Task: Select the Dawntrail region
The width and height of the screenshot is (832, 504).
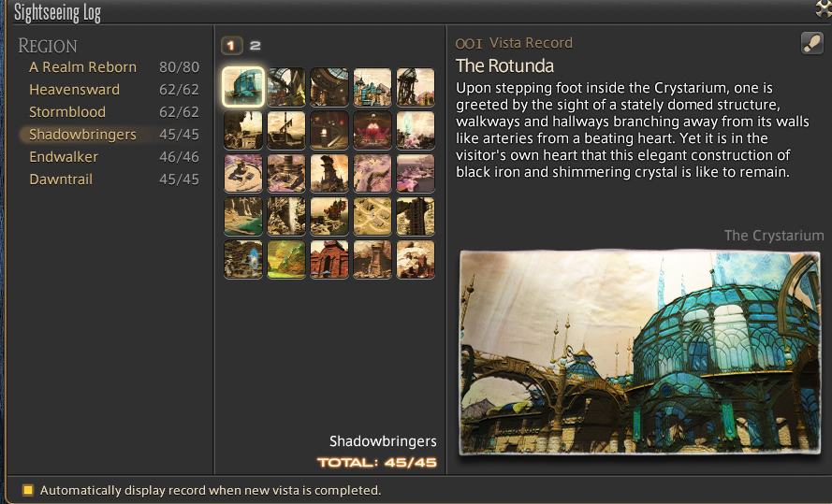Action: (x=61, y=180)
